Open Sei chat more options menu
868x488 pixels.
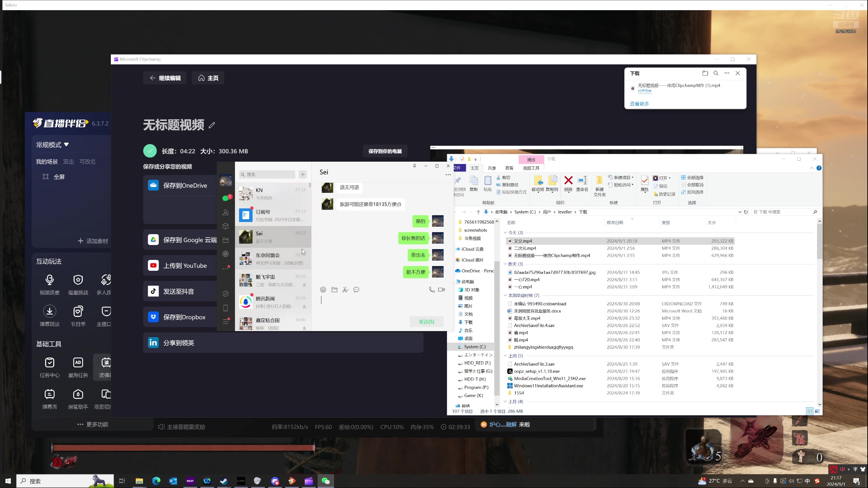pos(448,175)
